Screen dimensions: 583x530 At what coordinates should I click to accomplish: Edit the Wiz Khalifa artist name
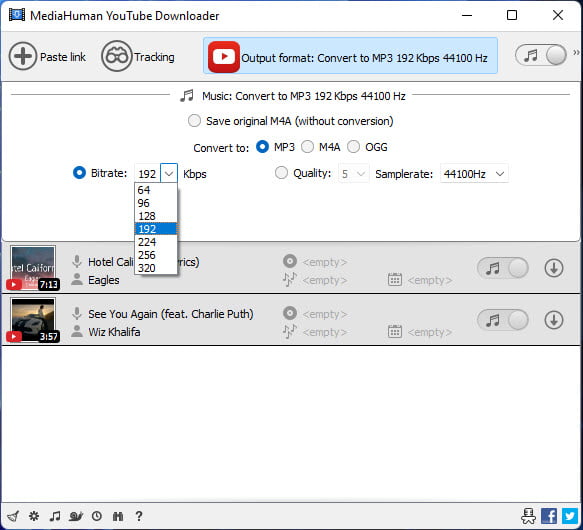point(114,332)
